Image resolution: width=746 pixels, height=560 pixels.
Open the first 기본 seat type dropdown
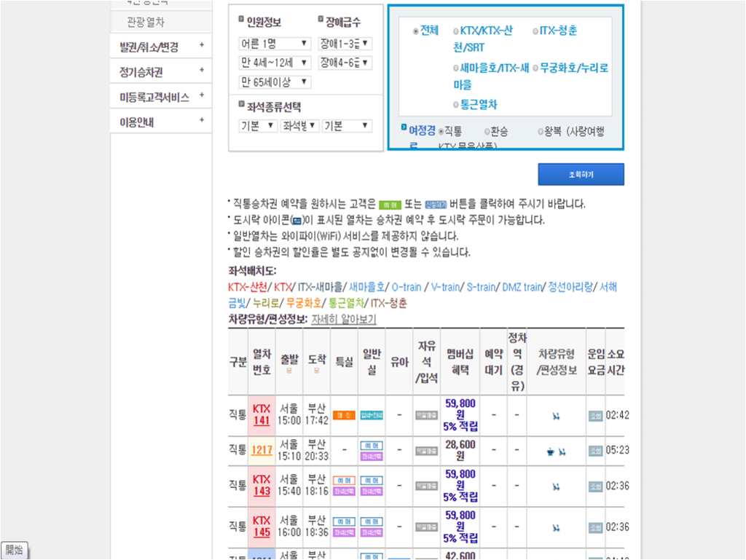pyautogui.click(x=257, y=126)
